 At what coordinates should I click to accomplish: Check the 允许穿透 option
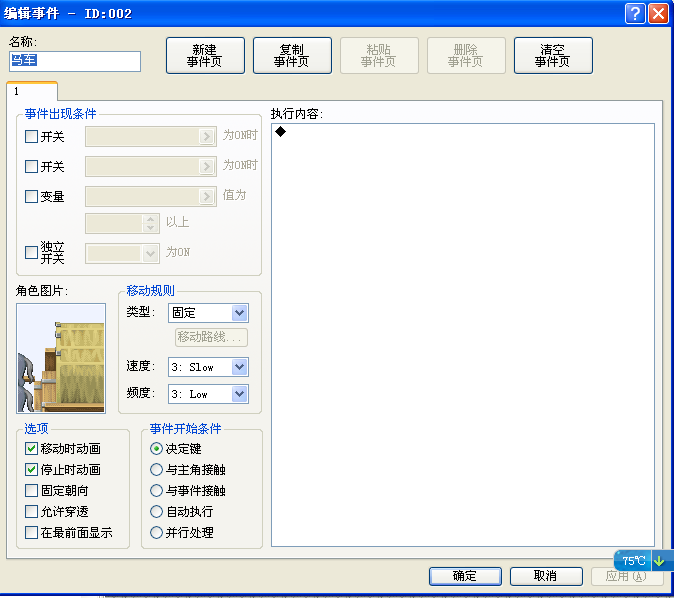(31, 512)
